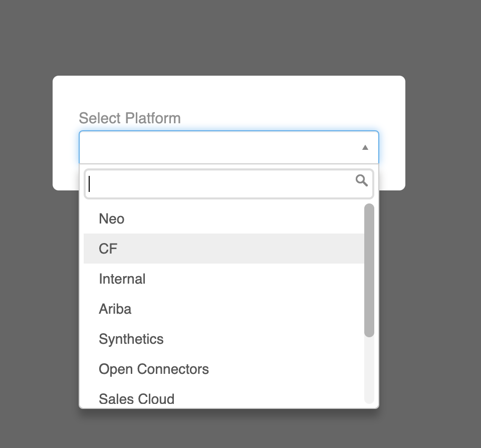The width and height of the screenshot is (481, 448).
Task: Click scrollbar track below the thumb
Action: (369, 371)
